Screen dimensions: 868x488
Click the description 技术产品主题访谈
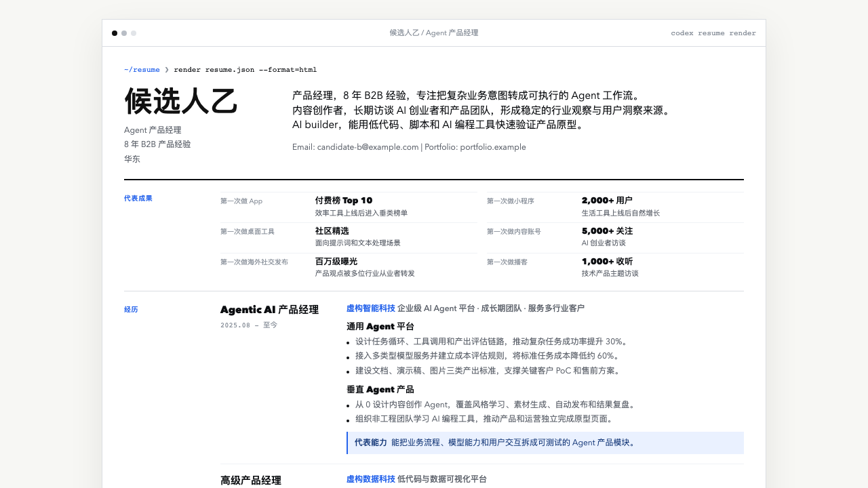point(610,274)
